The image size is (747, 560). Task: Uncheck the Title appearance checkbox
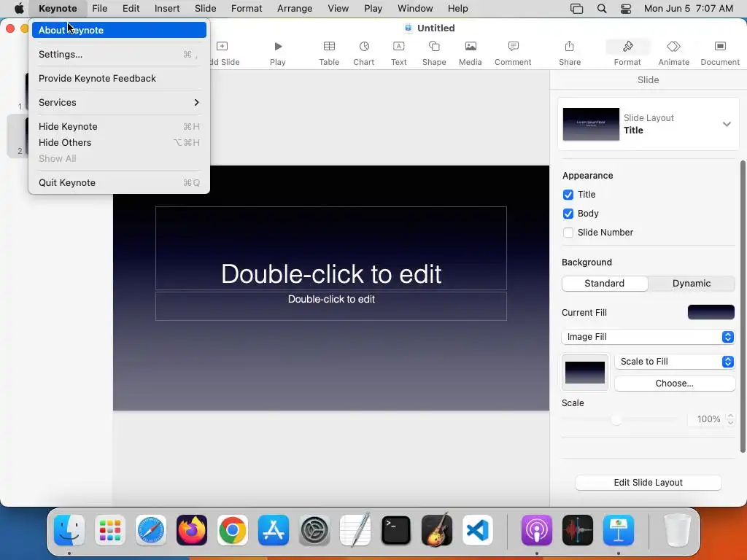click(x=568, y=195)
